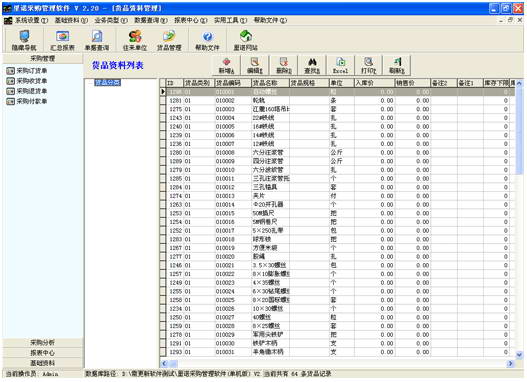Open the 往来单位 toolbar icon

click(x=135, y=40)
